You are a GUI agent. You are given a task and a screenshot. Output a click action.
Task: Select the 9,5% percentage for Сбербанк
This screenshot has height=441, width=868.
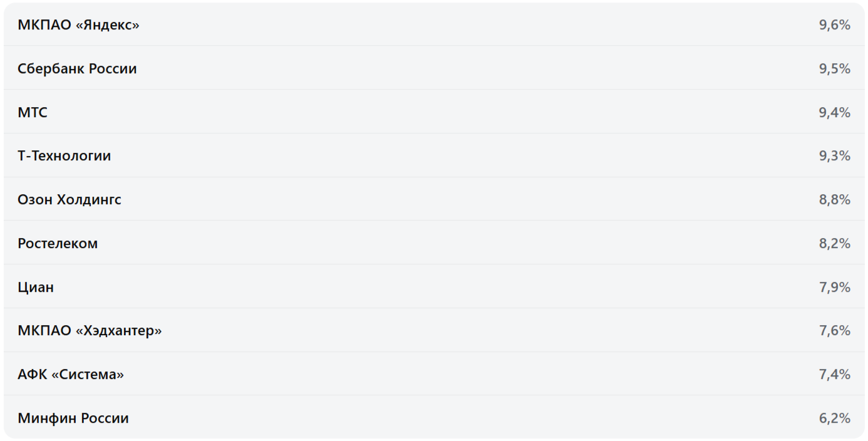tap(834, 69)
